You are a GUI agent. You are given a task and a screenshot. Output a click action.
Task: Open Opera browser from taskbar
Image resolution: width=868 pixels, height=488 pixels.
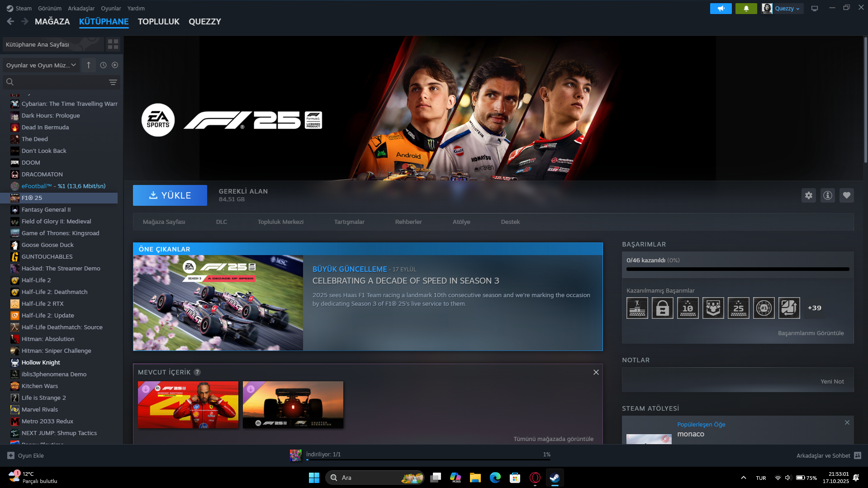click(x=535, y=478)
